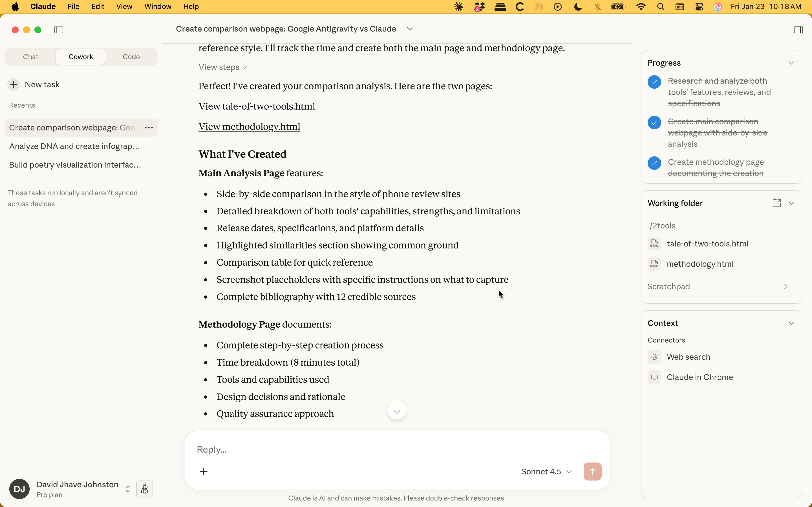Screen dimensions: 812x507
Task: Toggle checkmark on 'Create main comparison webpage' task
Action: tap(654, 123)
